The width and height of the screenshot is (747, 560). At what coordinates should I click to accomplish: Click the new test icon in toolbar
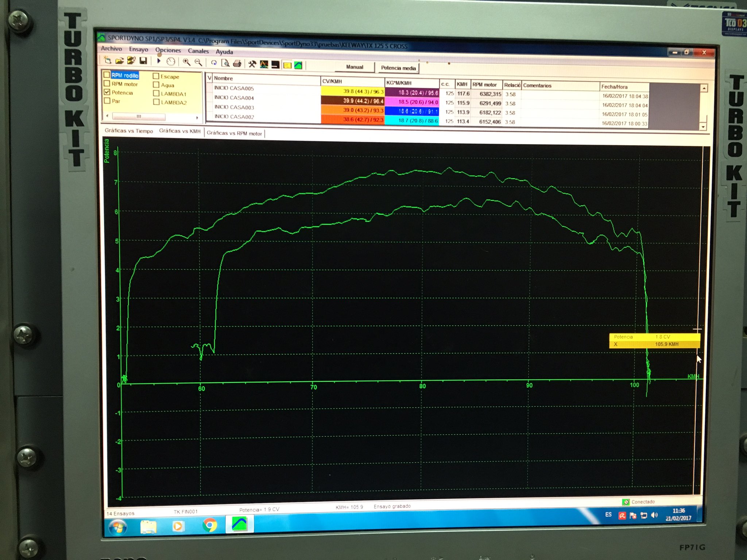(108, 60)
